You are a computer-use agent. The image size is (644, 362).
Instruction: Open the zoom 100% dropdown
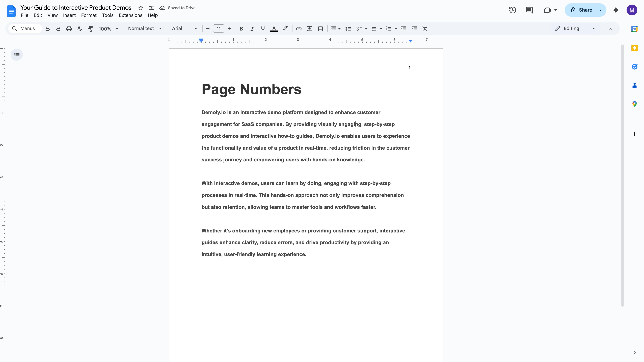(x=108, y=29)
